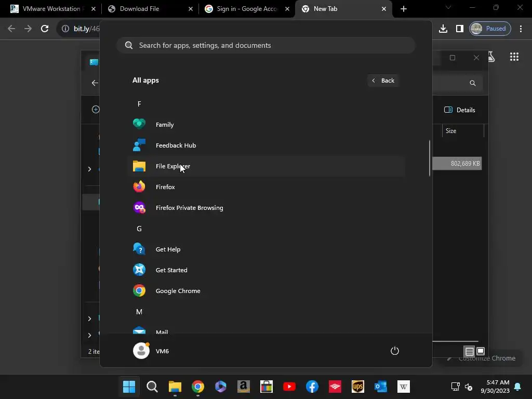
Task: Jump via the letter G header
Action: tap(139, 229)
